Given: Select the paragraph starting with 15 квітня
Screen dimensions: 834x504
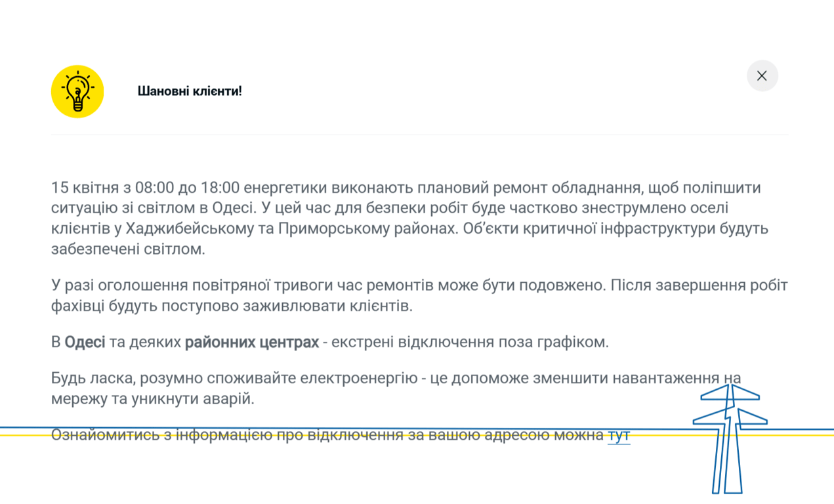Looking at the screenshot, I should (x=394, y=217).
